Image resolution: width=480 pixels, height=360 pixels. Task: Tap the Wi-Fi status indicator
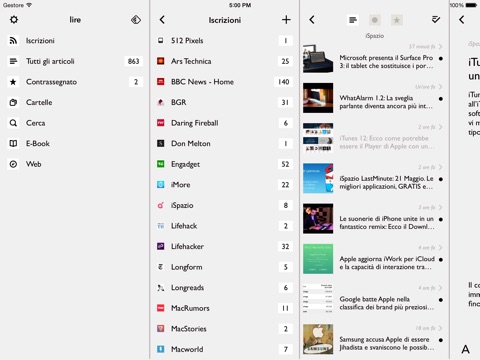click(29, 5)
